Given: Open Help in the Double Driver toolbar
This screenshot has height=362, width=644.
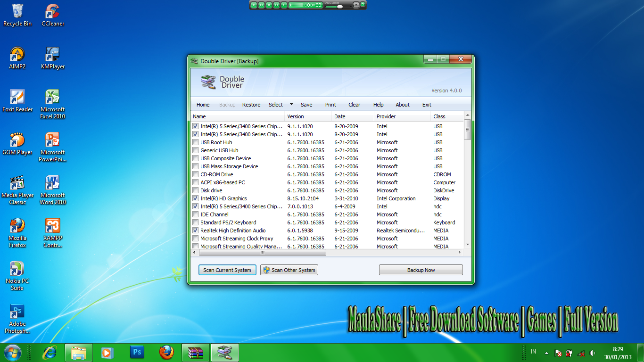Looking at the screenshot, I should click(x=379, y=105).
